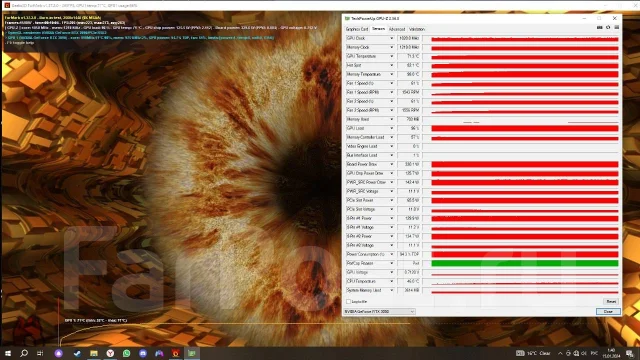Open Yandex Browser from the taskbar
The height and width of the screenshot is (360, 640).
tap(110, 353)
